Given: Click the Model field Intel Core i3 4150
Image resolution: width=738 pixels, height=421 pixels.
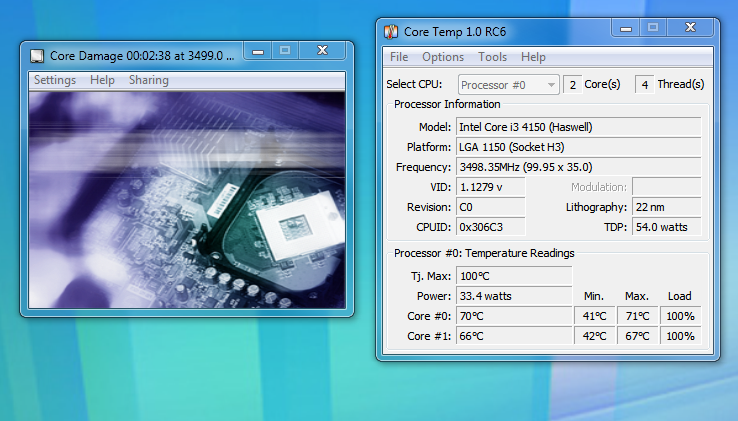Looking at the screenshot, I should point(578,127).
